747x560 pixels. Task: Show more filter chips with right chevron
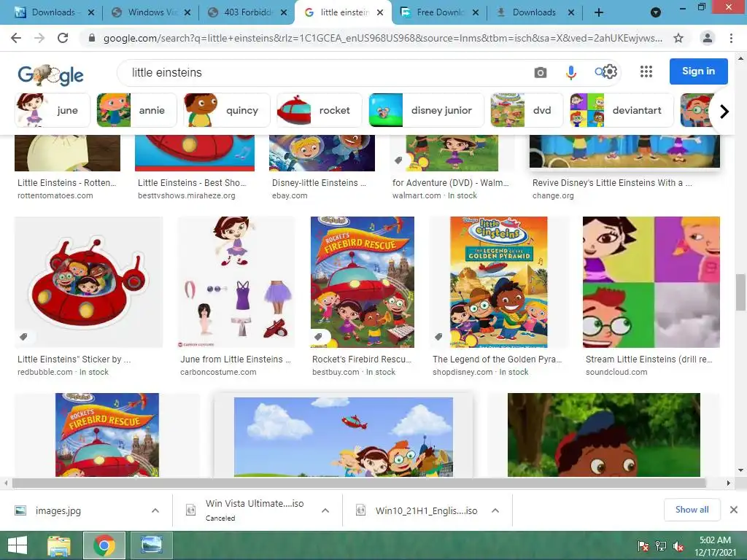pyautogui.click(x=724, y=112)
